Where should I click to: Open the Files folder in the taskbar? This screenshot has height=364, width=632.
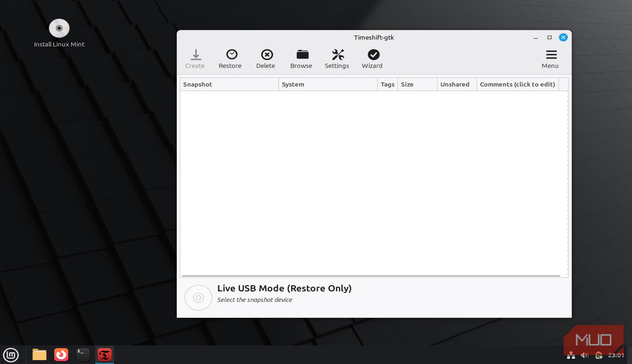point(39,355)
